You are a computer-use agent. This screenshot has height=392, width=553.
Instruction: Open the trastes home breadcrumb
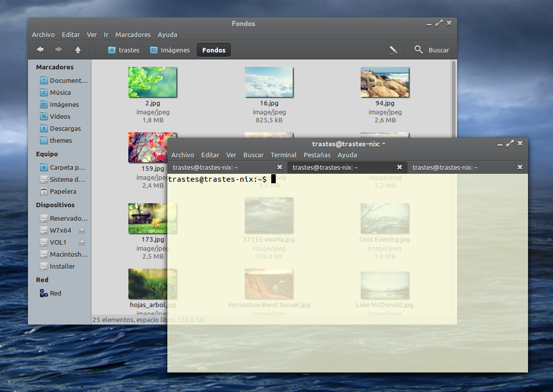tap(124, 50)
